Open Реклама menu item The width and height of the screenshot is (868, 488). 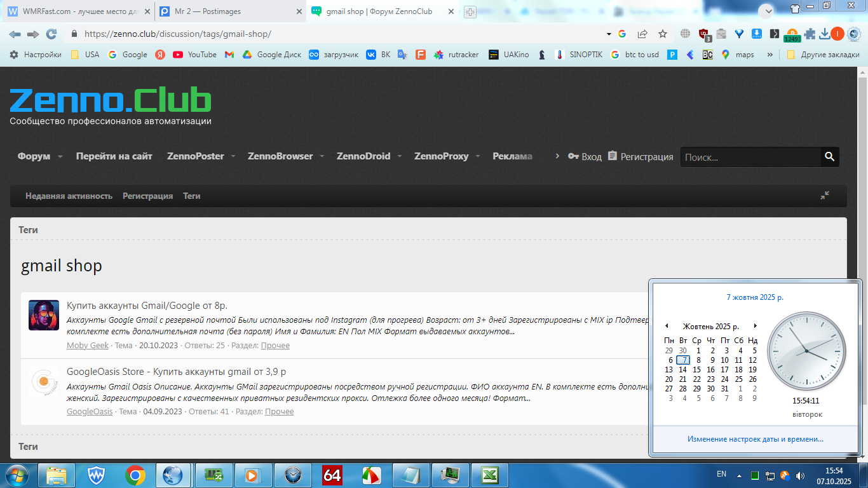(513, 156)
